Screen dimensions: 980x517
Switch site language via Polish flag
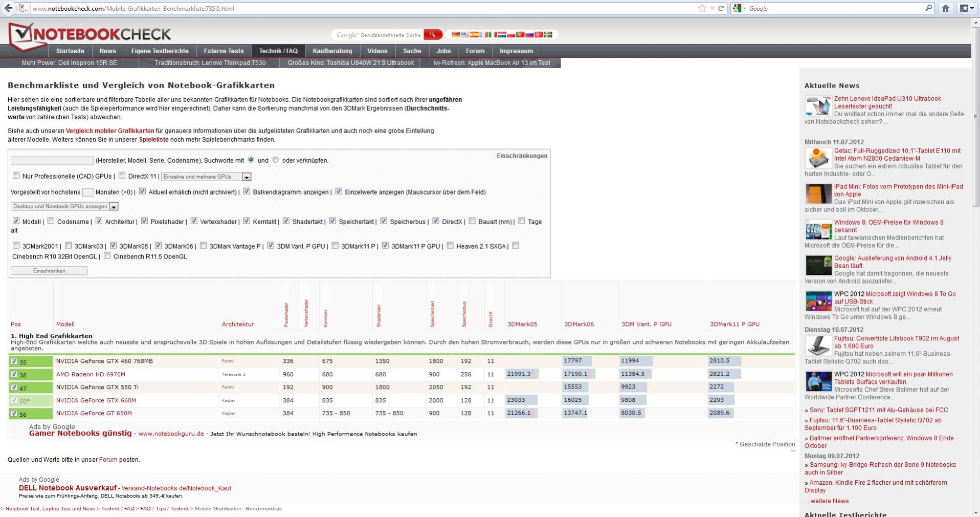coord(511,34)
